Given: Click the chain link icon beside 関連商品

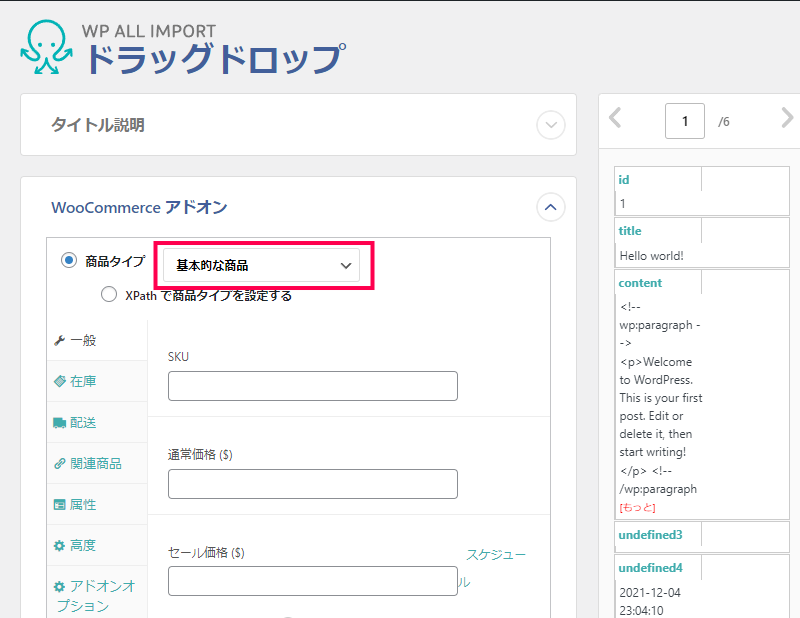Looking at the screenshot, I should click(x=60, y=463).
